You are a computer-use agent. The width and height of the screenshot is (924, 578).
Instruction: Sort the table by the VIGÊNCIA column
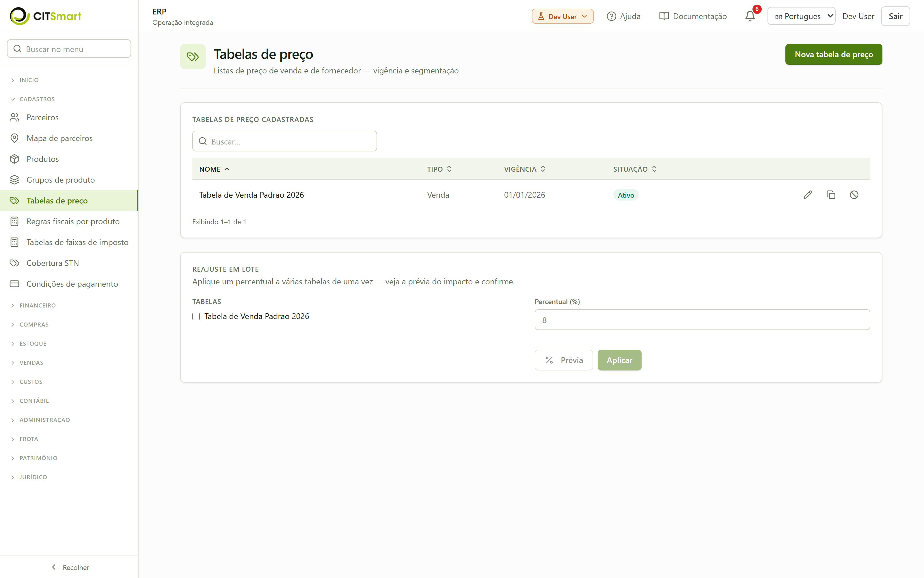coord(525,169)
